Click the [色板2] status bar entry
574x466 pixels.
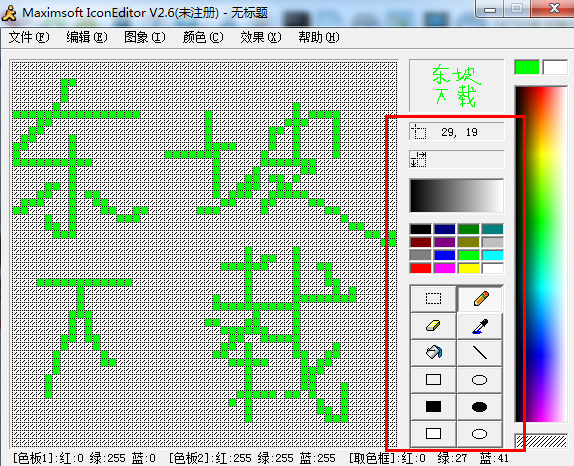(x=252, y=458)
